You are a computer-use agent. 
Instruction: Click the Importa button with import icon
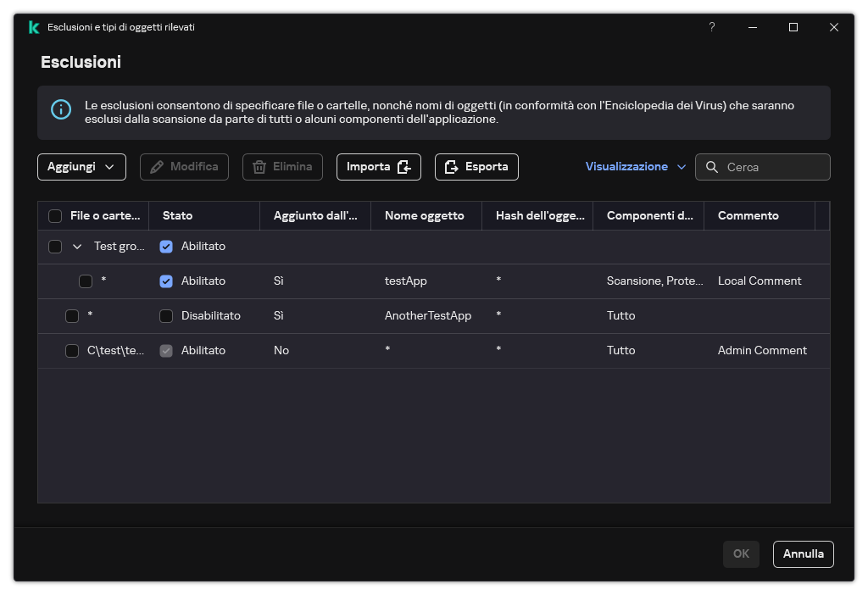tap(378, 167)
